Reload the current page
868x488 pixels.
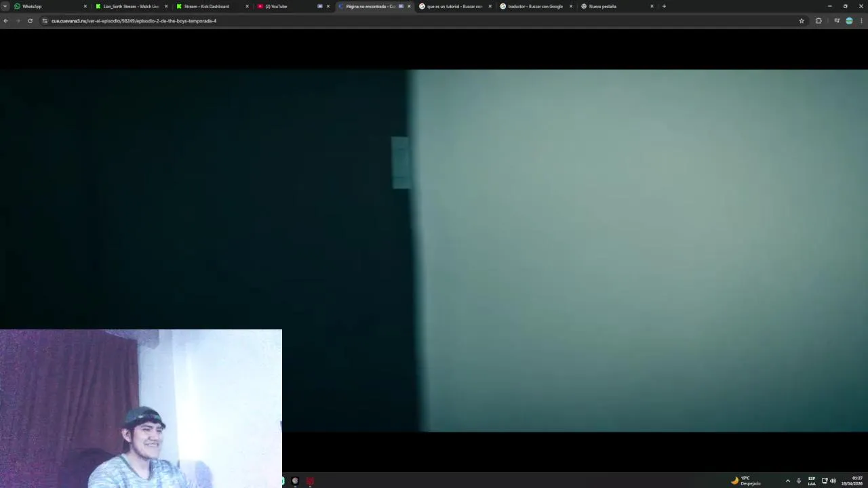coord(30,21)
